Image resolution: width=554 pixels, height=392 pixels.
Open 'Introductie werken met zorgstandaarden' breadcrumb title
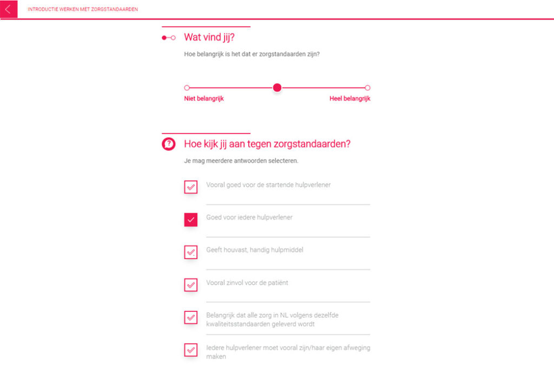pos(83,9)
